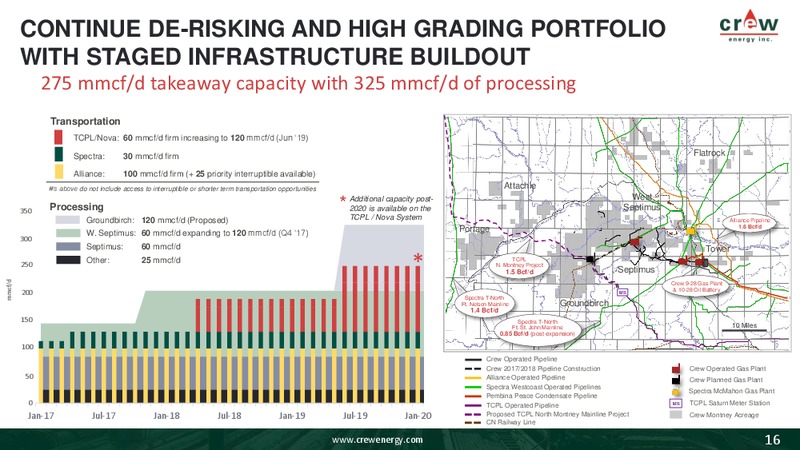The height and width of the screenshot is (450, 800).
Task: Click the Jul-18 axis label
Action: (x=229, y=415)
